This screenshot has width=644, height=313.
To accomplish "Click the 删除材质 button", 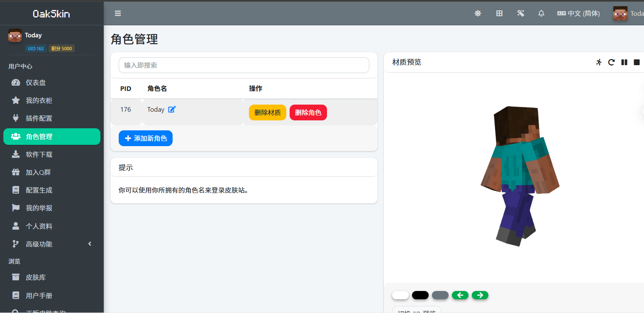I will tap(268, 112).
